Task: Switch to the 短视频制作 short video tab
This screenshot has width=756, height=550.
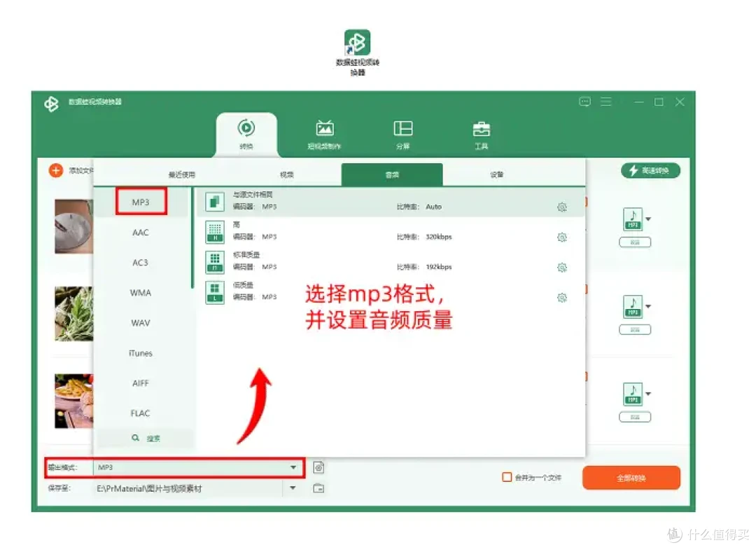Action: [x=325, y=135]
